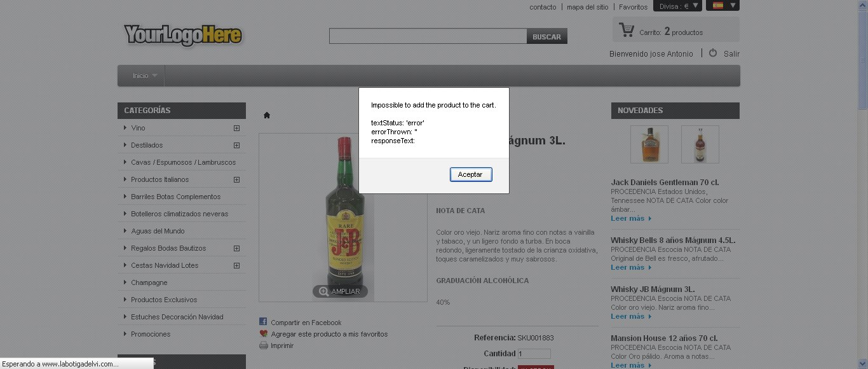
Task: Click the jose Antonio account name
Action: pyautogui.click(x=672, y=54)
